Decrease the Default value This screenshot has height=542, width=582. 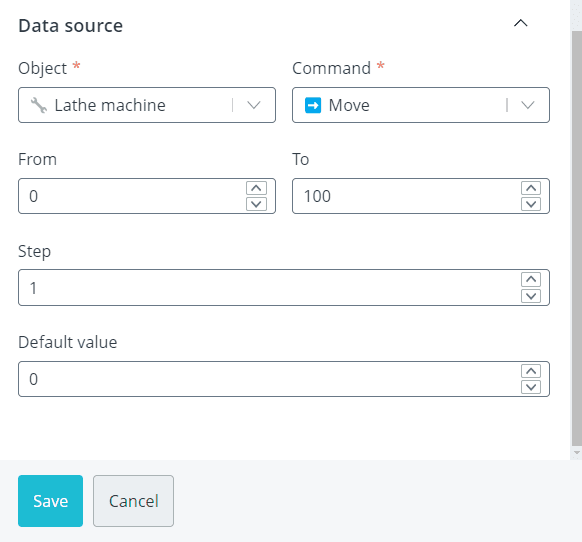click(531, 387)
